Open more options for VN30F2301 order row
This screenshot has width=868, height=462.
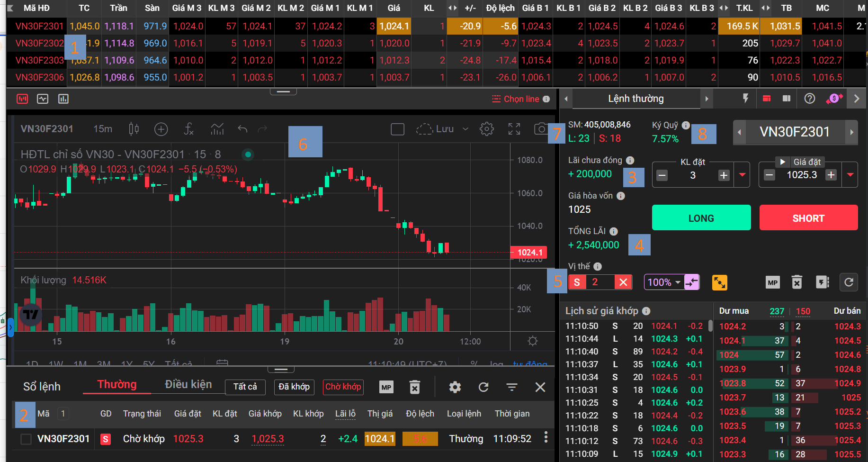[546, 437]
